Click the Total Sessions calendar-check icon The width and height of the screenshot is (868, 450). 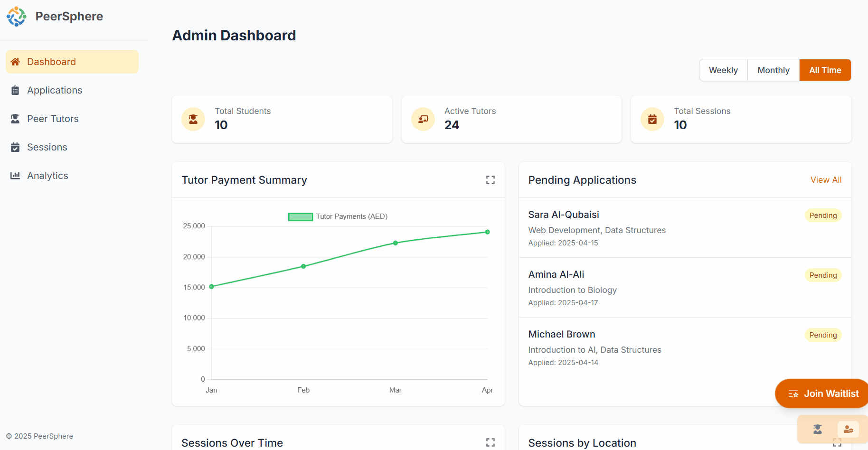coord(652,119)
